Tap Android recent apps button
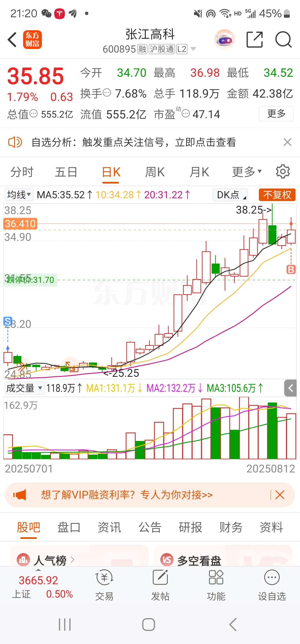Image resolution: width=300 pixels, height=644 pixels. click(65, 625)
